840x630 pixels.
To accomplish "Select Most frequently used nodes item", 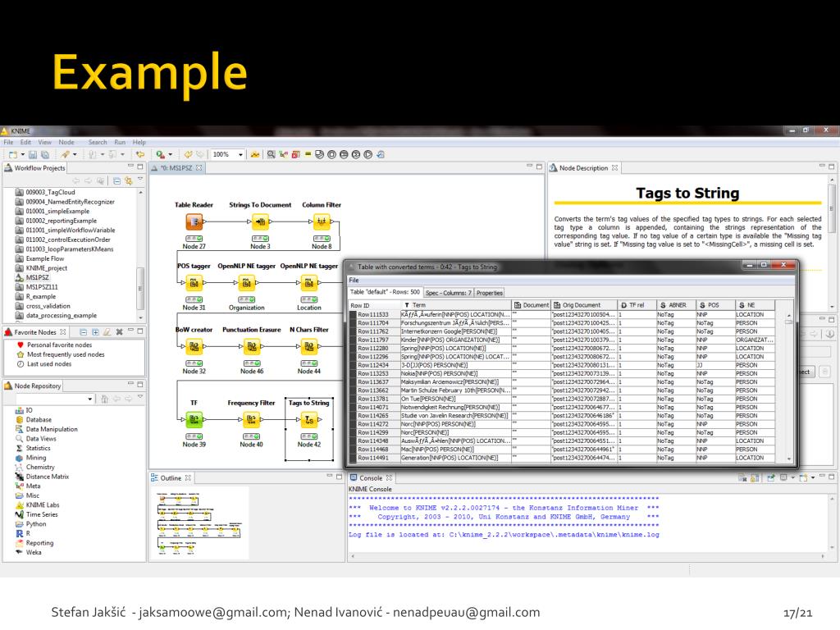I will pyautogui.click(x=66, y=354).
